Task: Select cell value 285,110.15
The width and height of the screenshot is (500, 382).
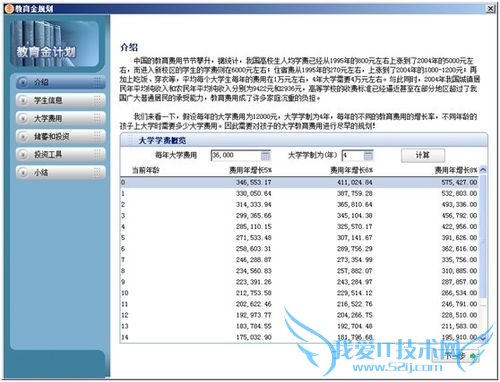Action: tap(254, 227)
